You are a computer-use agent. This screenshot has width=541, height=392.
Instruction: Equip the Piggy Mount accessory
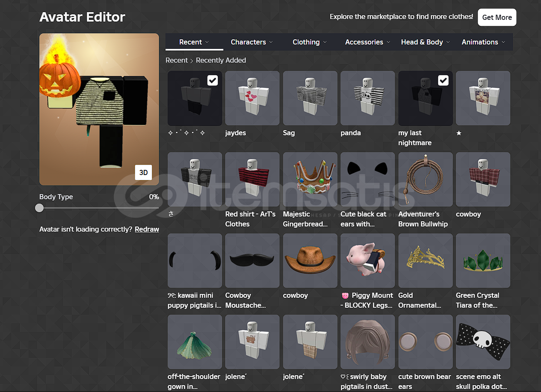[x=367, y=260]
